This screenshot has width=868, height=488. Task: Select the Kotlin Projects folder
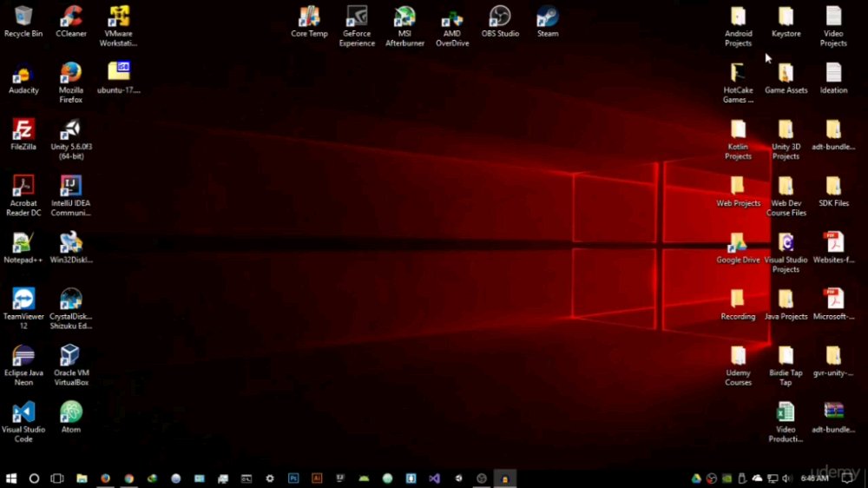point(738,140)
